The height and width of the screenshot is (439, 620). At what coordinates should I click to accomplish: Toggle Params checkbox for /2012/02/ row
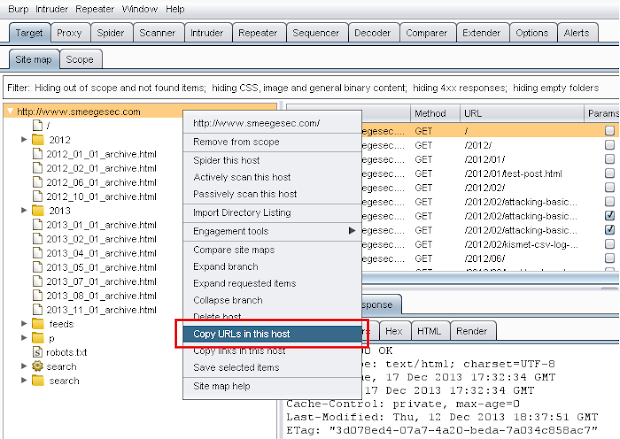pyautogui.click(x=610, y=187)
